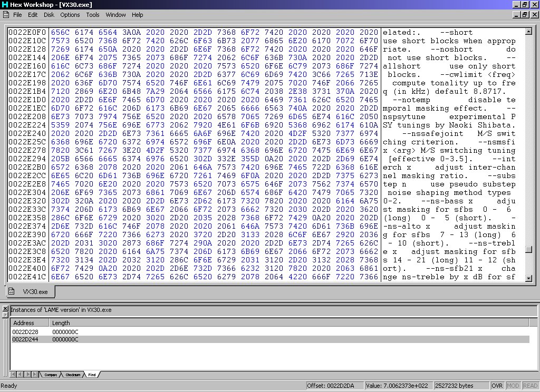
Task: Select the Find results tab
Action: click(x=92, y=375)
